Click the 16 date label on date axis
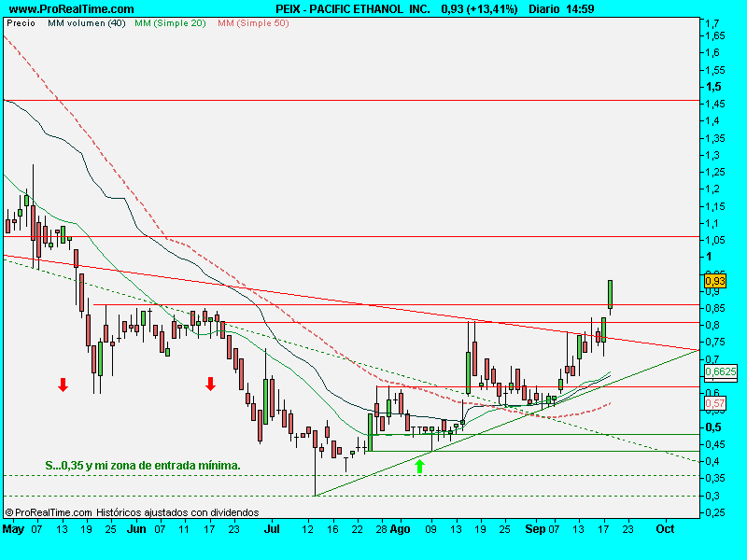Screen dimensions: 747x560 (x=332, y=529)
